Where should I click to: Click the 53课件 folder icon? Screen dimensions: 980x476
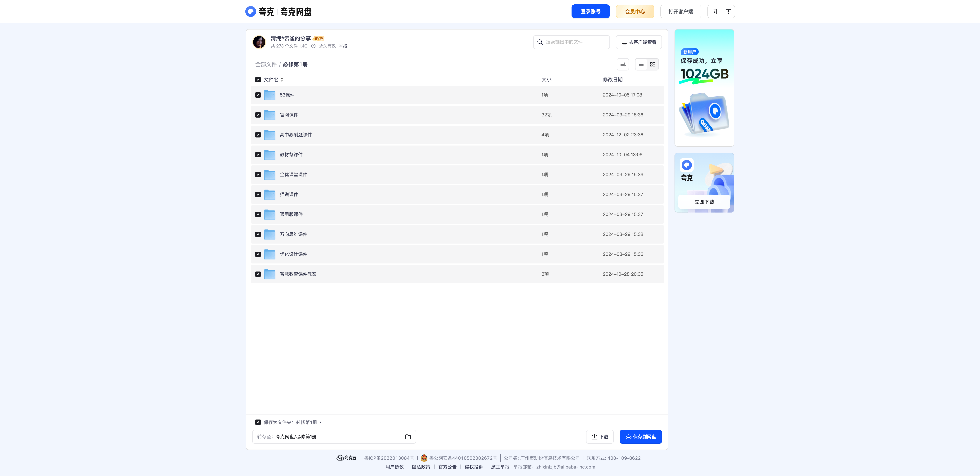click(270, 95)
